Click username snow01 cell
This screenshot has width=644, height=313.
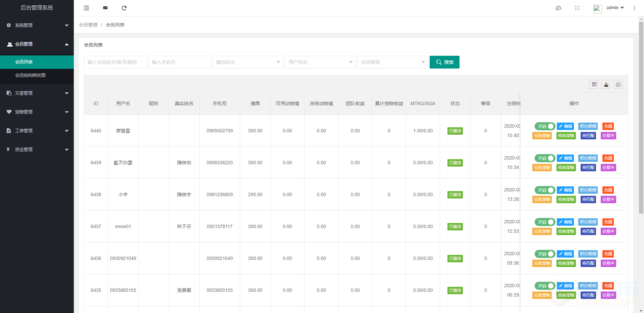123,226
